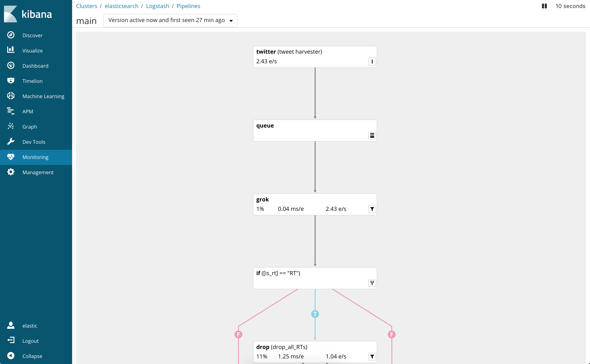Click the Graph nodes icon
This screenshot has width=590, height=364.
tap(11, 126)
